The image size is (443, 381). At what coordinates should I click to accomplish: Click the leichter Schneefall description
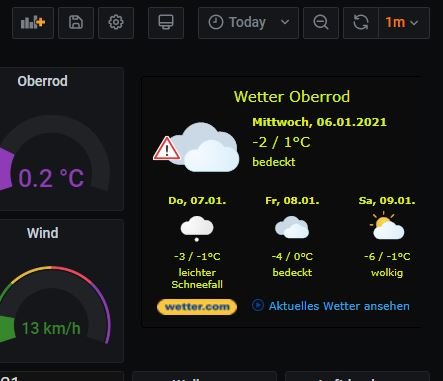197,278
